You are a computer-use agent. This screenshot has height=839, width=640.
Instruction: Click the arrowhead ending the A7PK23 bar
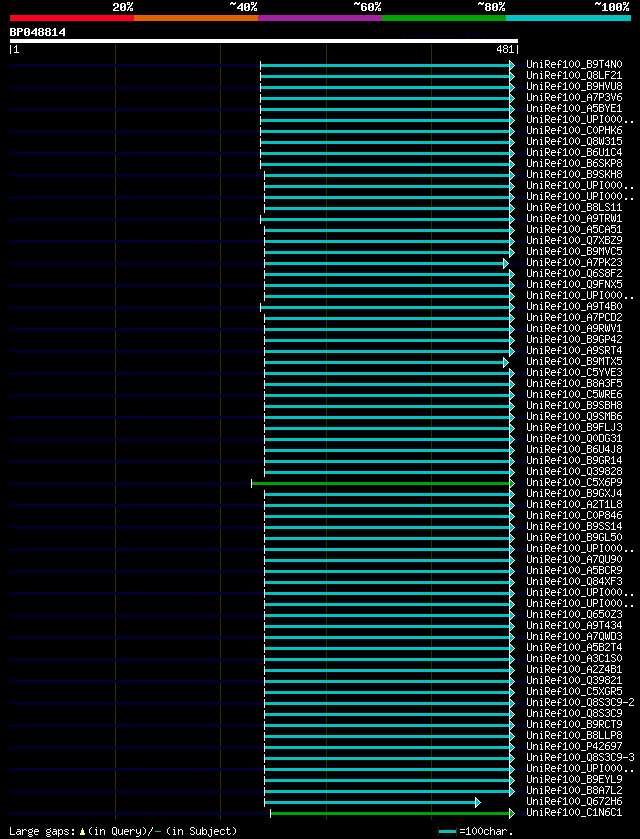coord(506,263)
